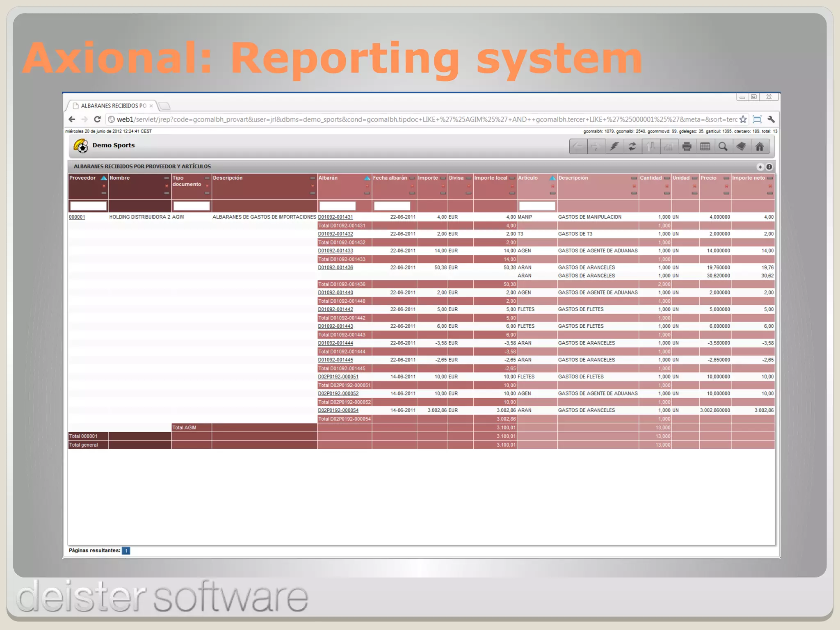840x630 pixels.
Task: Click the home icon in report toolbar
Action: (x=760, y=146)
